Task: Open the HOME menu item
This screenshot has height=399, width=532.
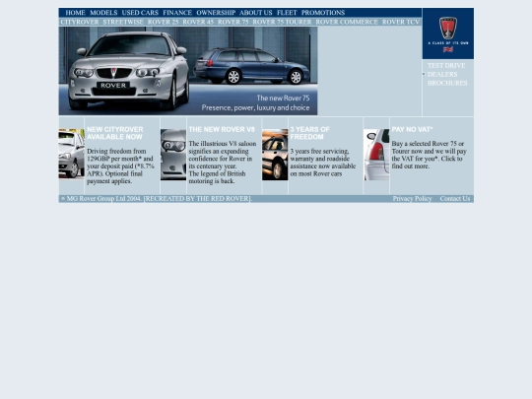Action: [x=75, y=13]
